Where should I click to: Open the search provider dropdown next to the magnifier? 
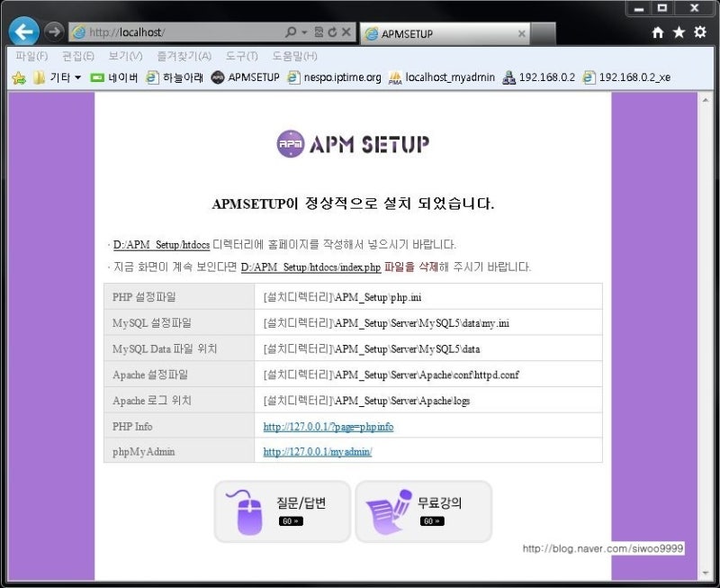[x=303, y=31]
